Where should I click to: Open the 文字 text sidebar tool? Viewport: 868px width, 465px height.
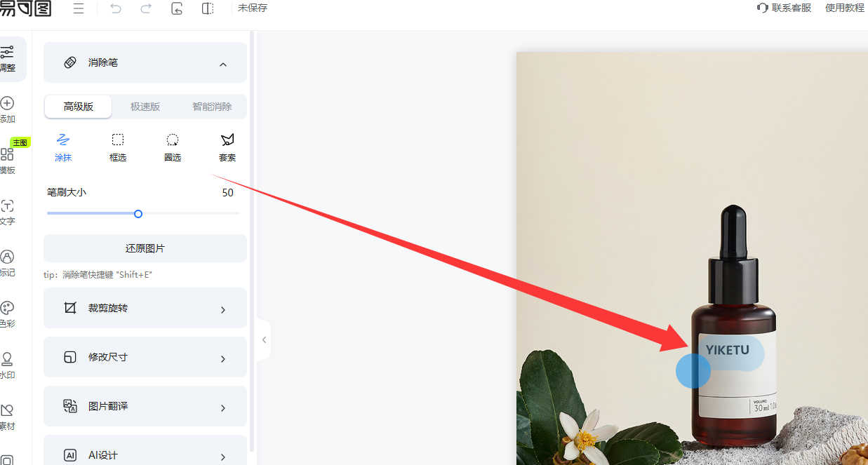7,213
